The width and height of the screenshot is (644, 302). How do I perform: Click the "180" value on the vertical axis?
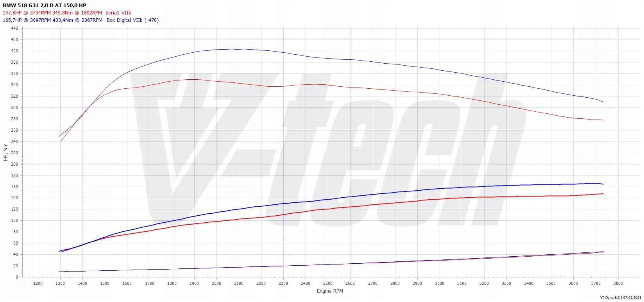pos(14,176)
